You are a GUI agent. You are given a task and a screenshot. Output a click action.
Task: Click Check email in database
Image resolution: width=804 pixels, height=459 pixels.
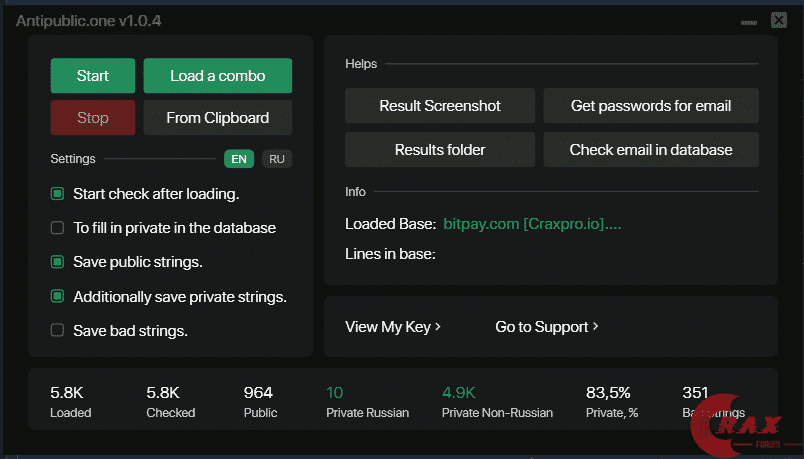[651, 150]
